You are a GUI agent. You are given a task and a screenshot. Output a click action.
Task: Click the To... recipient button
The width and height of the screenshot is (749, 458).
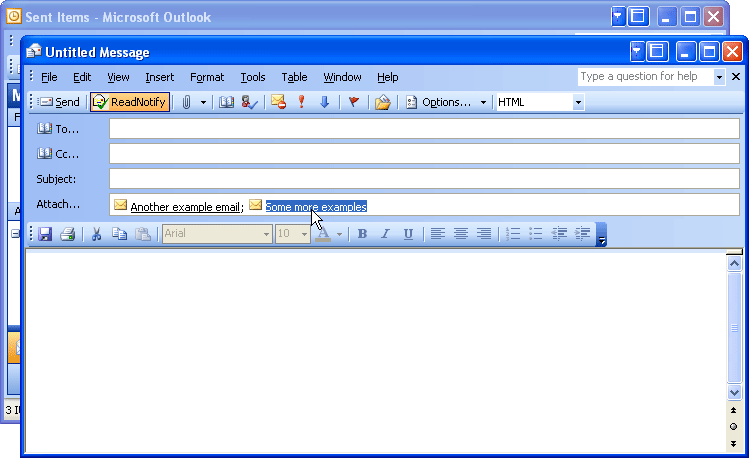point(58,129)
